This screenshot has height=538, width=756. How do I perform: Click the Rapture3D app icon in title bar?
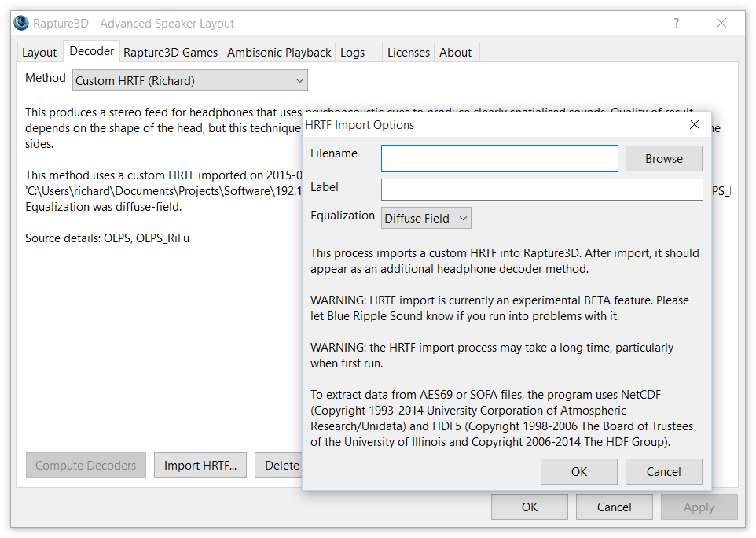click(21, 23)
